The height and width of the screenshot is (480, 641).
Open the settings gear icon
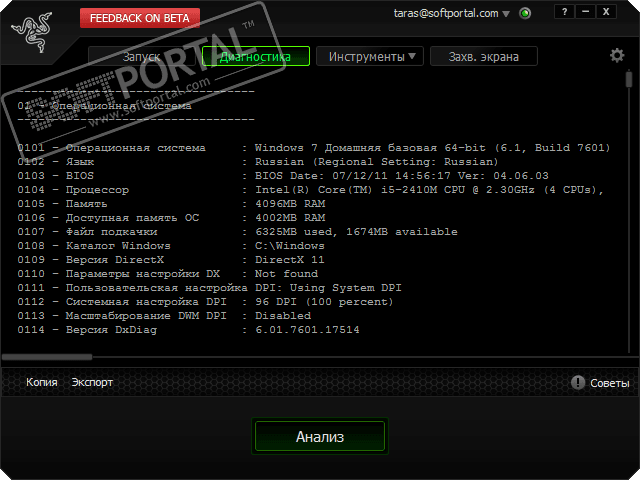617,55
